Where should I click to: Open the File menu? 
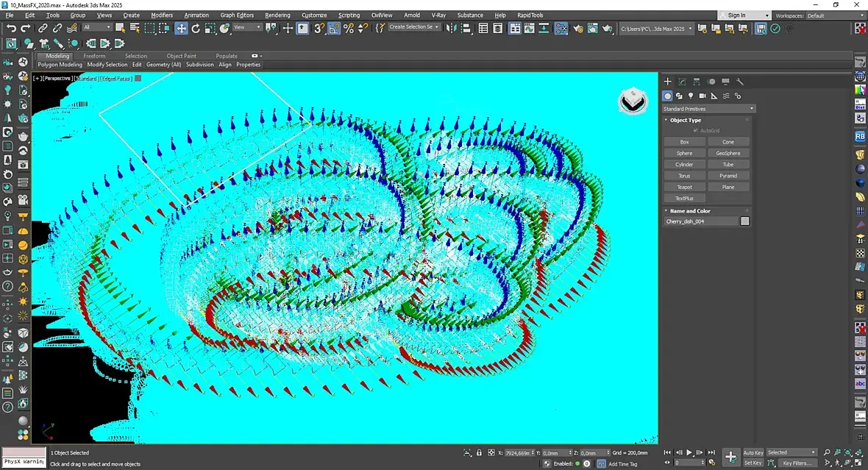10,15
